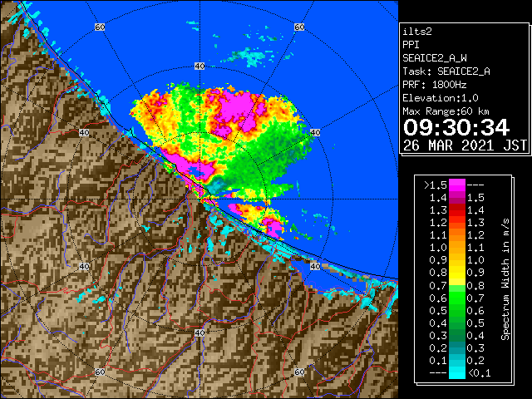Click the 'Spectrum Width in m/s' axis label
This screenshot has width=532, height=399.
[x=505, y=279]
